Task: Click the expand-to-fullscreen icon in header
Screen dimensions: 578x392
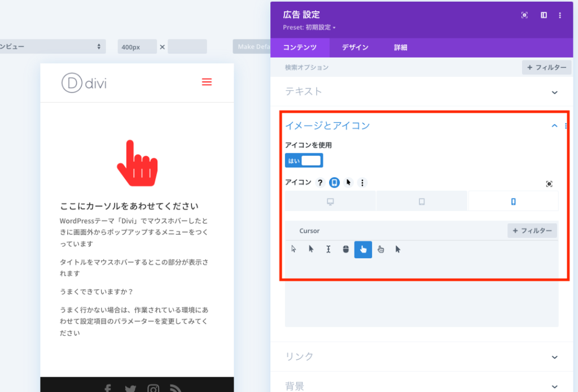Action: [524, 15]
